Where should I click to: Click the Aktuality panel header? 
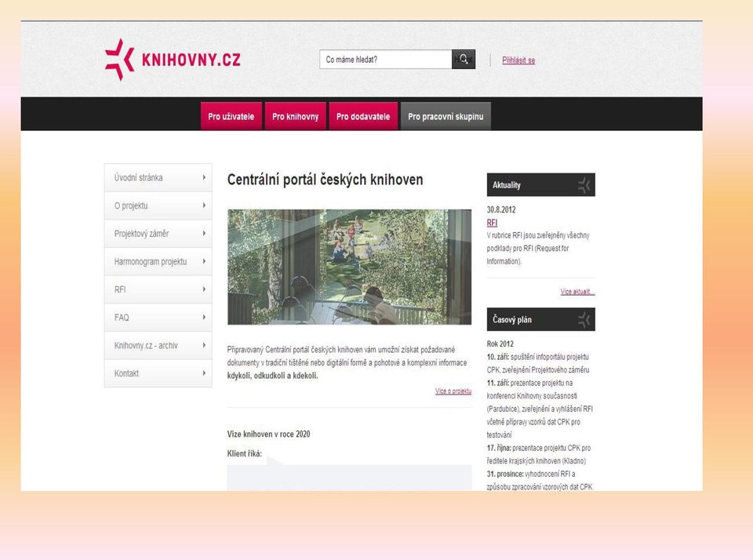point(540,185)
